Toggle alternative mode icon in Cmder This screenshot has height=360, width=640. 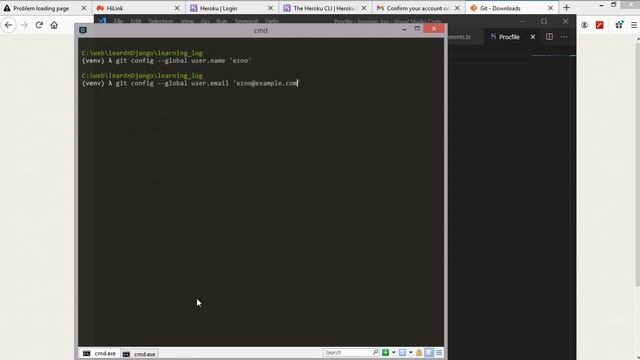pos(429,352)
